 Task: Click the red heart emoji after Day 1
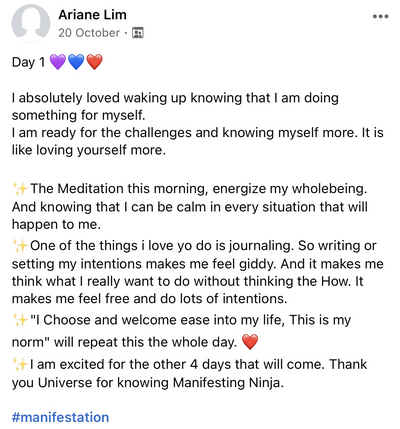click(95, 62)
